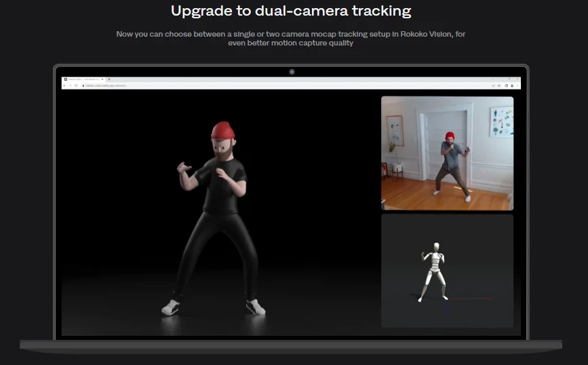Expand the tab search chevron
Screen dimensions: 588x365
493,79
